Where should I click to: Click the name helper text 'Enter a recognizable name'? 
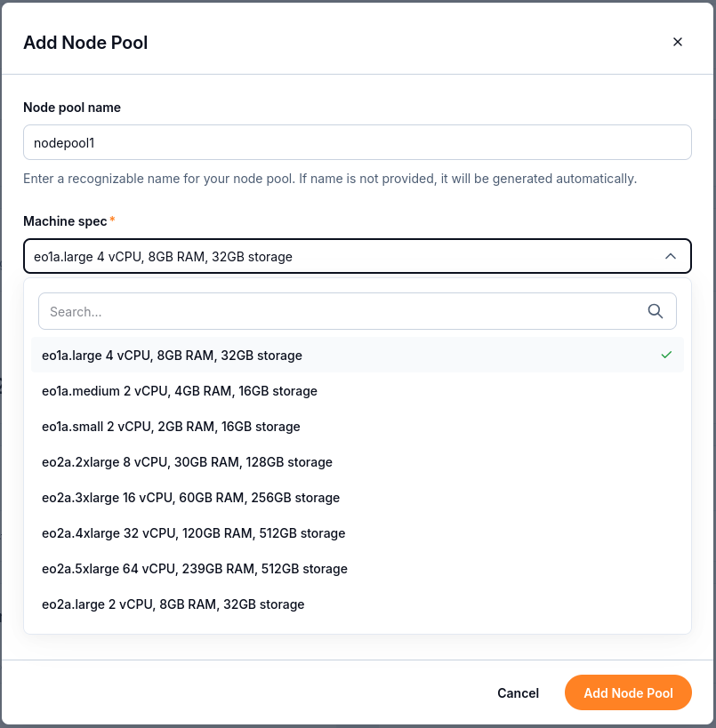pos(330,179)
